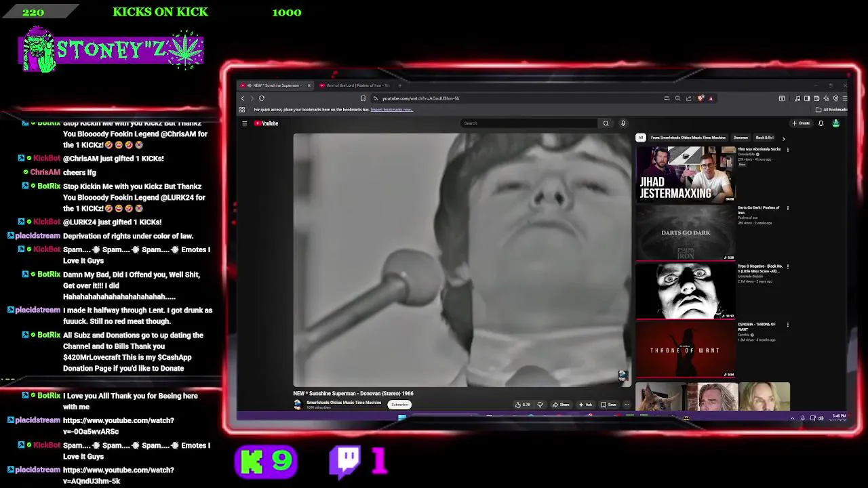Open the browser apps grid icon on bookmarks bar

pos(242,110)
